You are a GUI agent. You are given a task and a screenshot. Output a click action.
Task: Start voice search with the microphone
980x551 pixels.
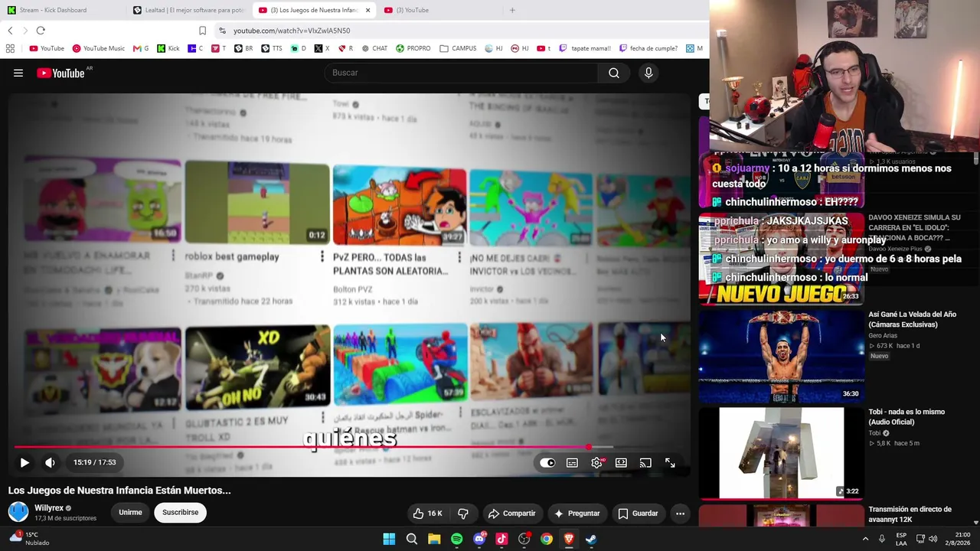(648, 73)
